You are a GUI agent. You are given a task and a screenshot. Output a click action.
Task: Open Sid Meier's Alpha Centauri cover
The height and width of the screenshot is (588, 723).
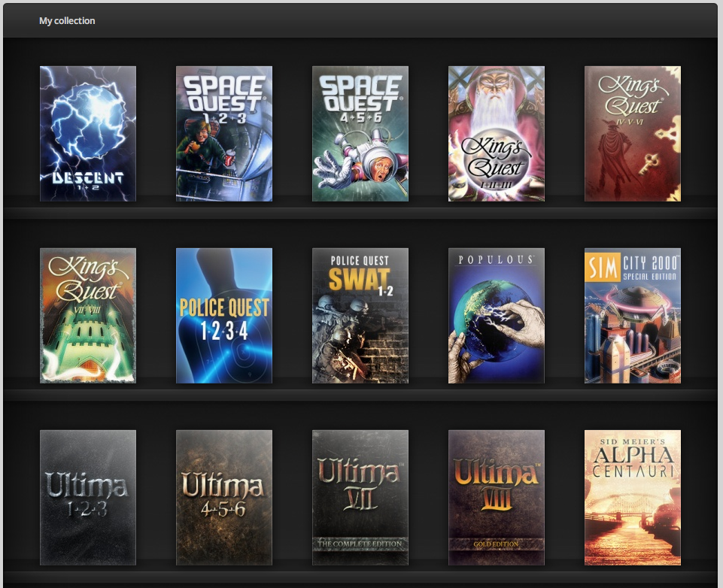[633, 498]
